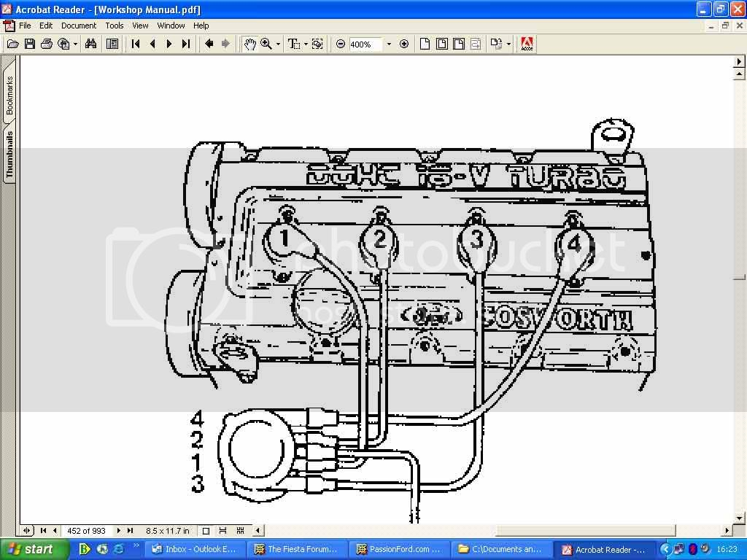Click the Acrobat Reader taskbar button
747x560 pixels.
point(604,549)
